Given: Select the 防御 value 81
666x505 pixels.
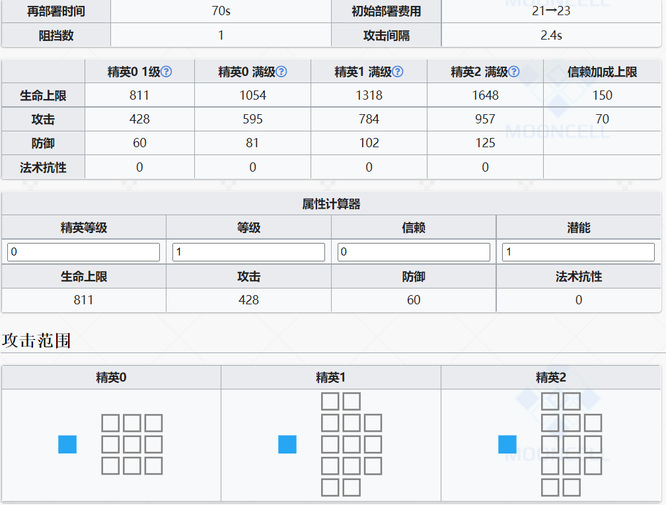Looking at the screenshot, I should point(252,143).
